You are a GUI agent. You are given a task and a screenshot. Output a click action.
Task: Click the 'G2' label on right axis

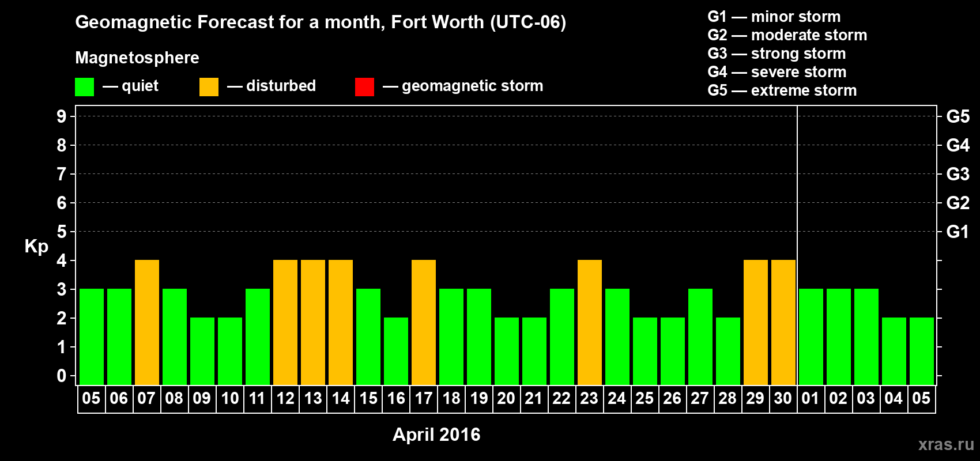[958, 203]
